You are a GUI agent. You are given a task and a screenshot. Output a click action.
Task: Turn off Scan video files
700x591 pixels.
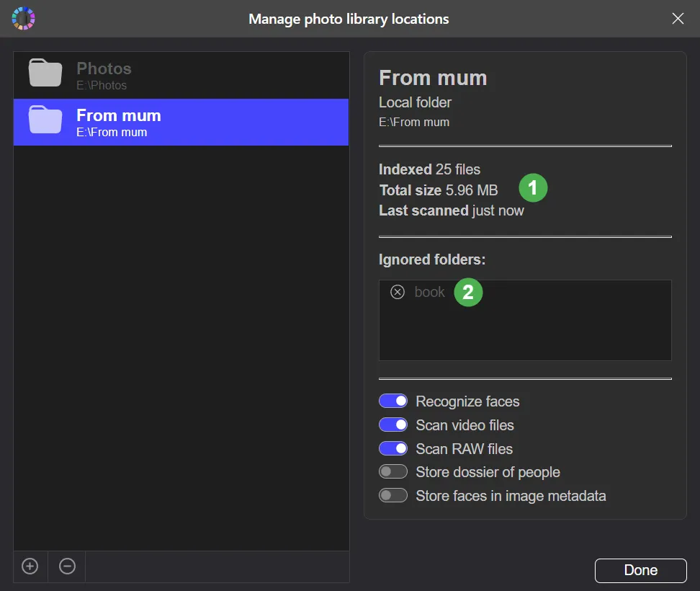click(393, 425)
